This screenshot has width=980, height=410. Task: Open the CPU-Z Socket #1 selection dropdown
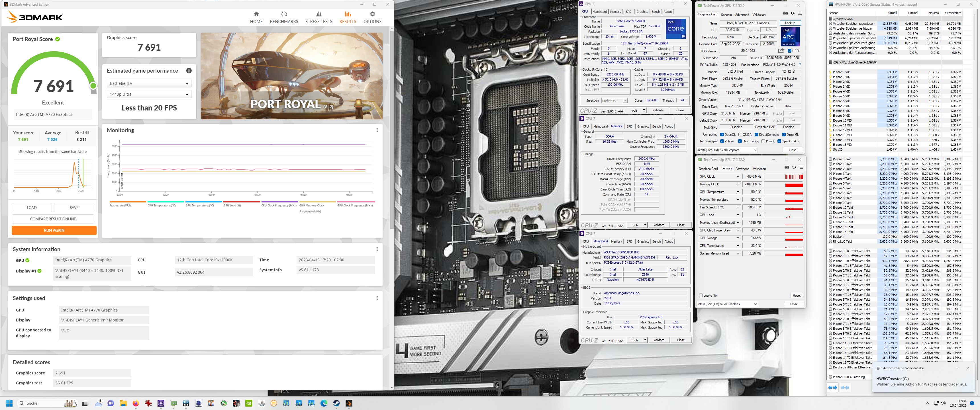click(614, 101)
